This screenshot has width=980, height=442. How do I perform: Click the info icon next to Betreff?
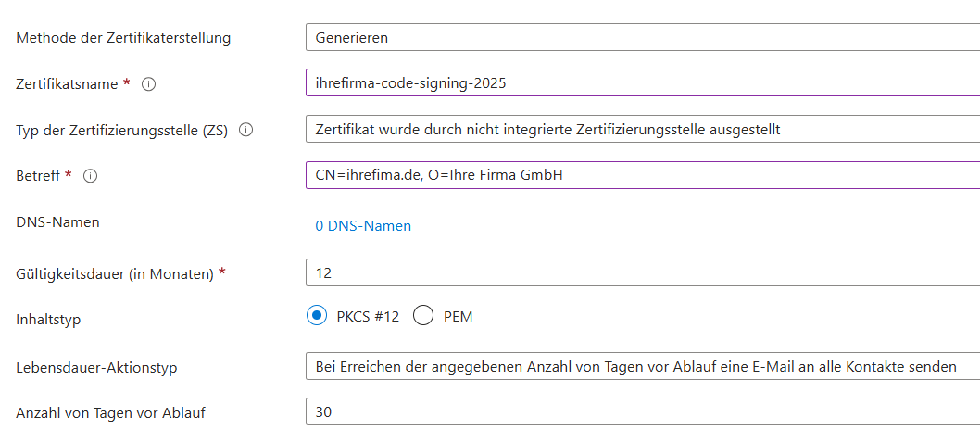(x=90, y=176)
